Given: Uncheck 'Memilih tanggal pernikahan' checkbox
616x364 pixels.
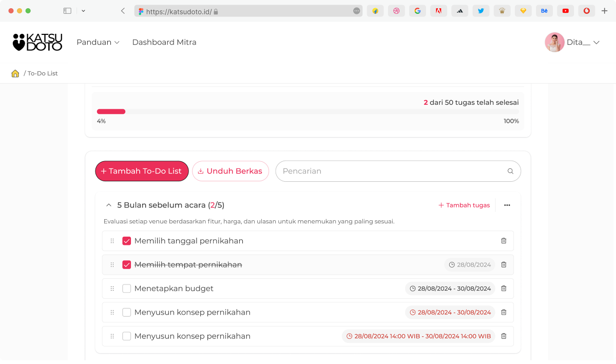Looking at the screenshot, I should (127, 241).
